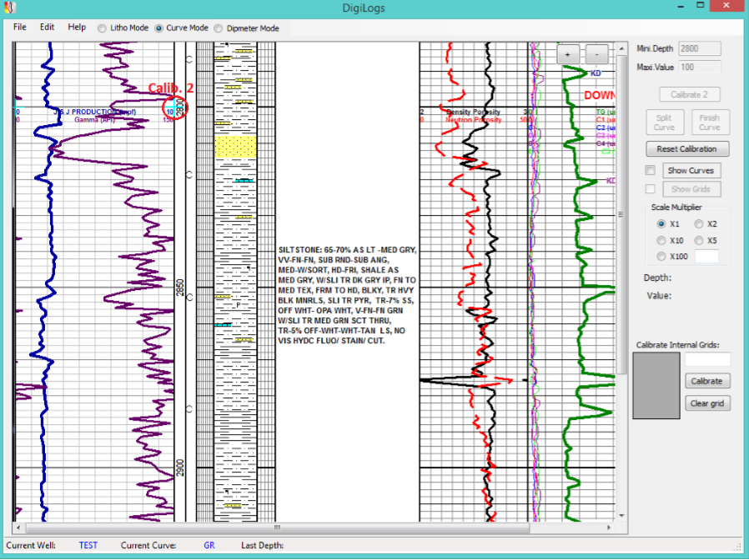Click the DigiLogs app icon in title bar

11,8
